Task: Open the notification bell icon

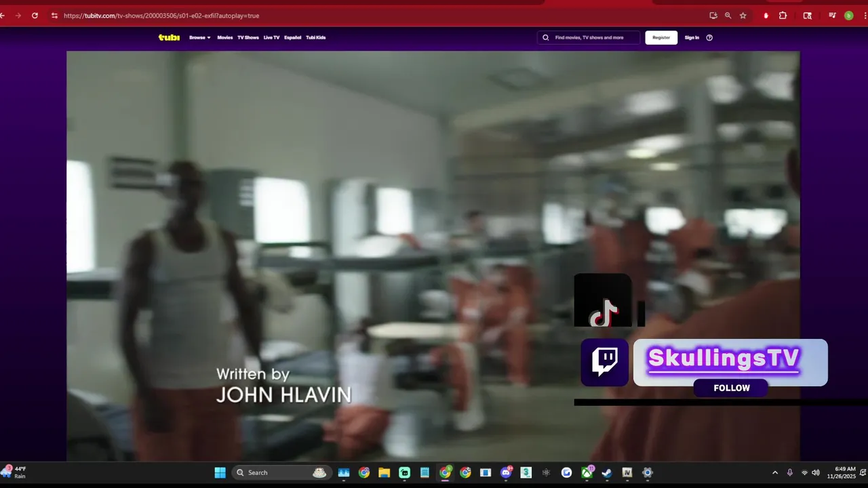Action: (x=863, y=472)
